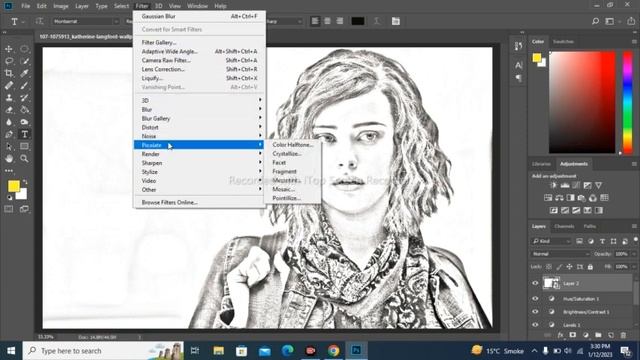Select the Horizontal Type tool
This screenshot has width=640, height=360.
[24, 134]
